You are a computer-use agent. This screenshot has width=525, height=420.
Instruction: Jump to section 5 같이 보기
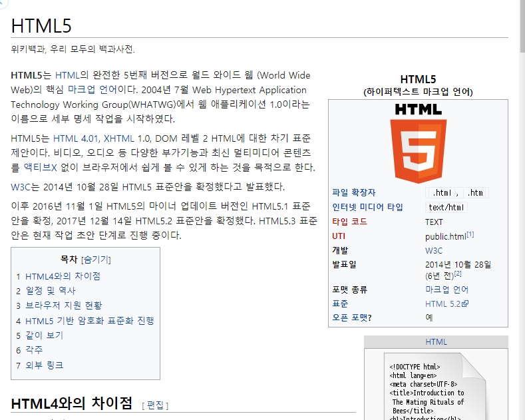tap(44, 335)
